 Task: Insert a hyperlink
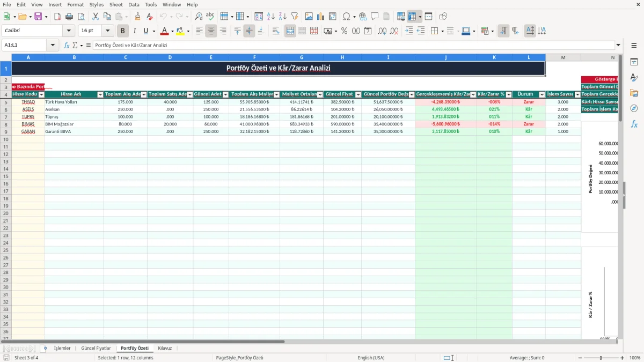(363, 17)
